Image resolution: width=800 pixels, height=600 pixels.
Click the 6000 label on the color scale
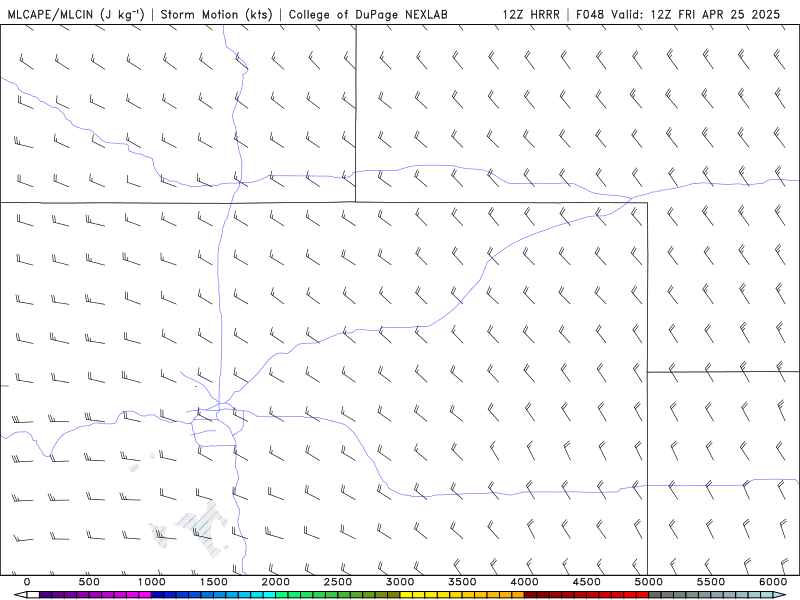click(x=773, y=582)
